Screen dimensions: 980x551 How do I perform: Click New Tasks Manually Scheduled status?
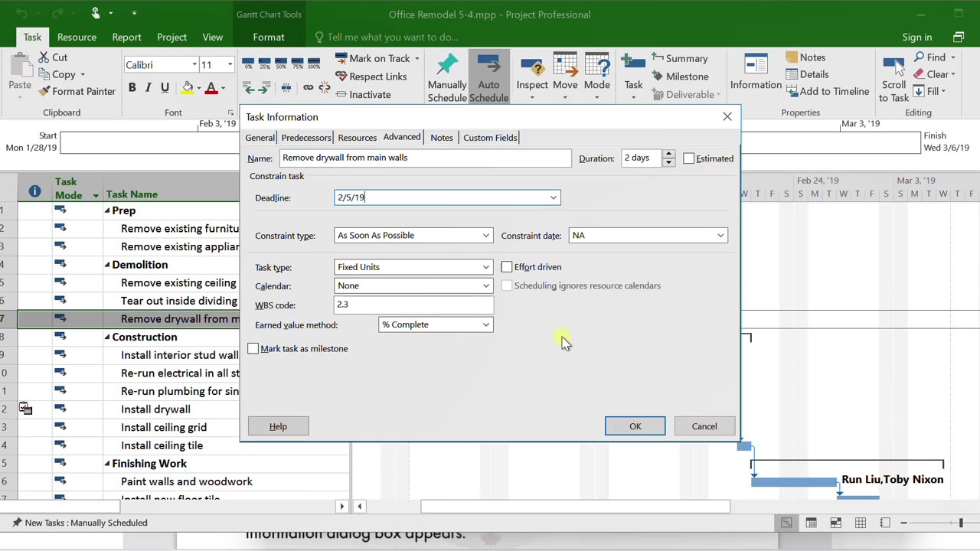80,523
